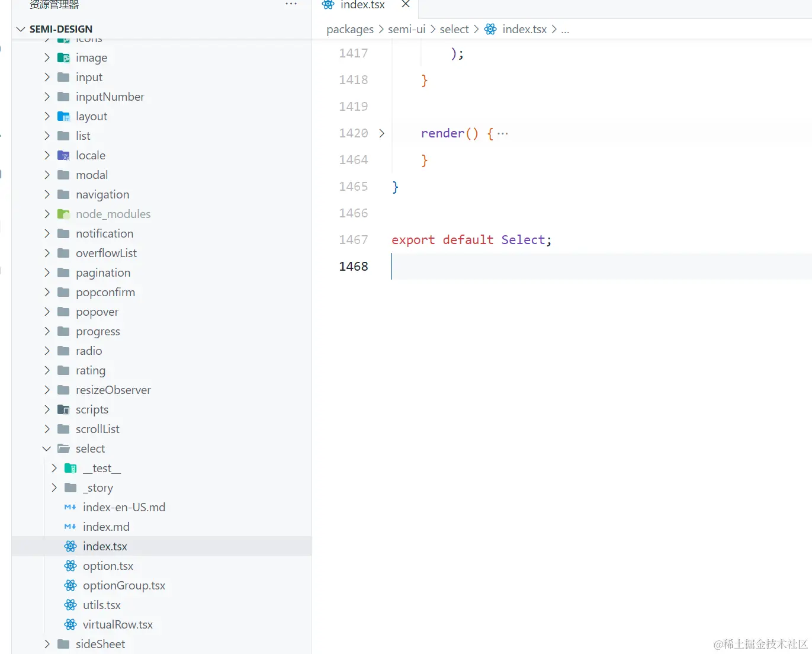Click semi-ui in the breadcrumb
812x654 pixels.
click(x=407, y=29)
